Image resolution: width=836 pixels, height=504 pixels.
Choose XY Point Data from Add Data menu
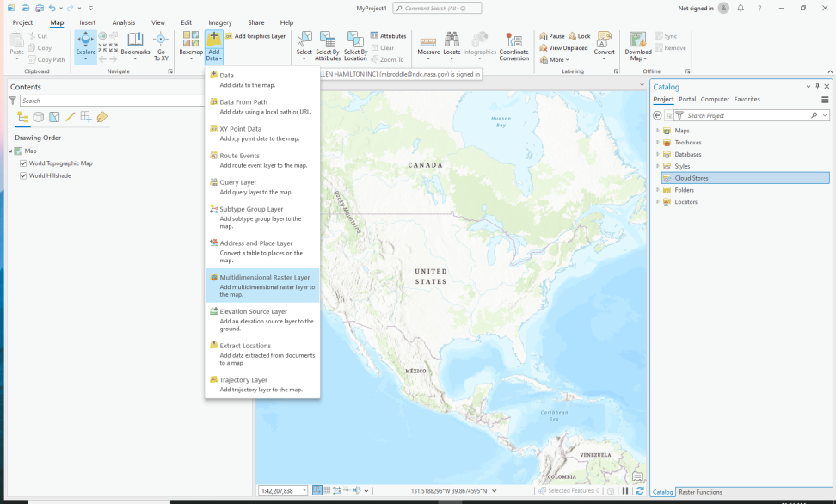[262, 133]
